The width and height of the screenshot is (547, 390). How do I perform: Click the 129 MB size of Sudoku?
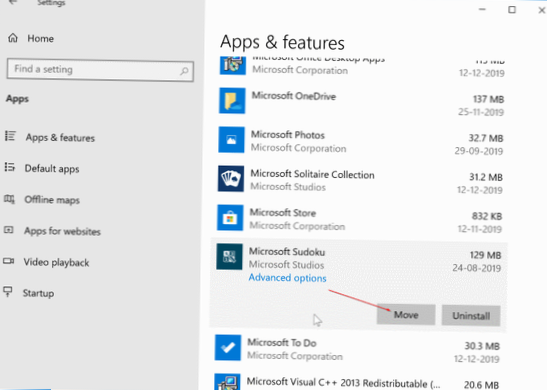click(x=485, y=255)
